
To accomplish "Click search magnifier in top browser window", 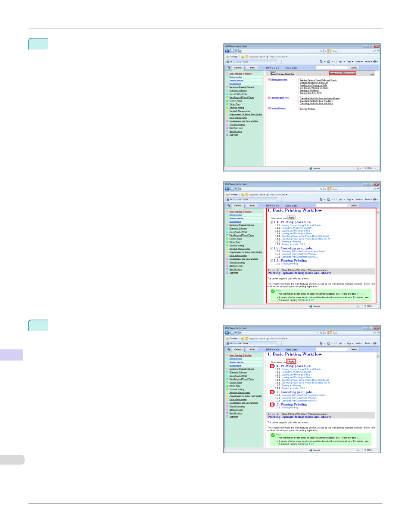I will click(x=374, y=51).
